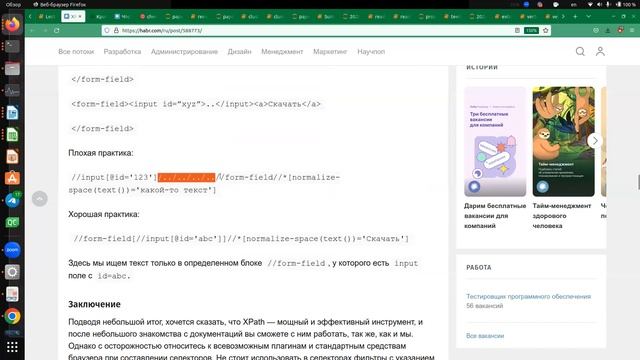640x360 pixels.
Task: Open the Администрирование section
Action: (184, 51)
